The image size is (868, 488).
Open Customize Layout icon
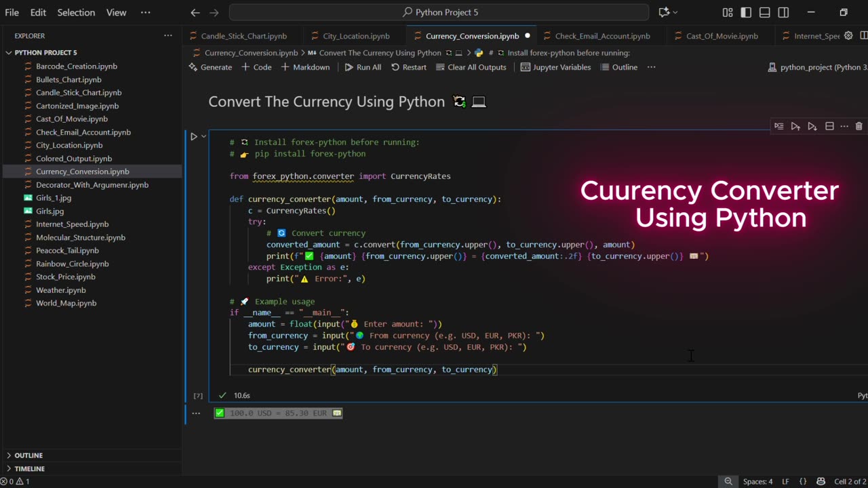(x=728, y=12)
